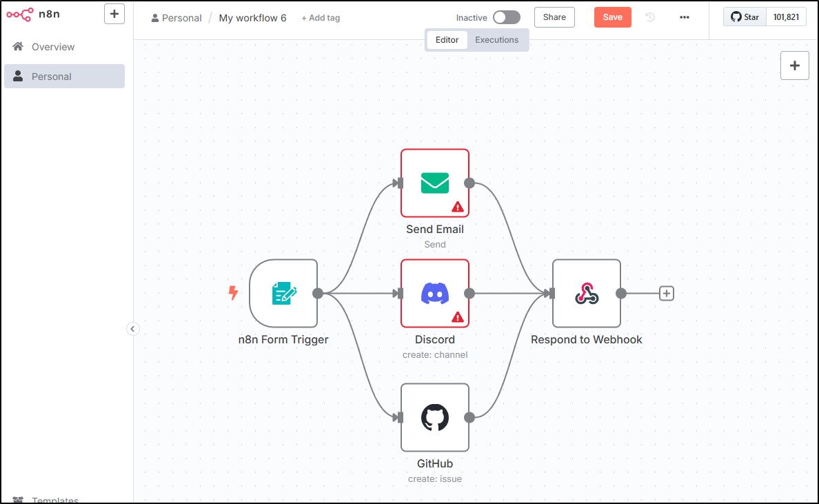The image size is (819, 504).
Task: Click the star count 101,821
Action: (786, 17)
